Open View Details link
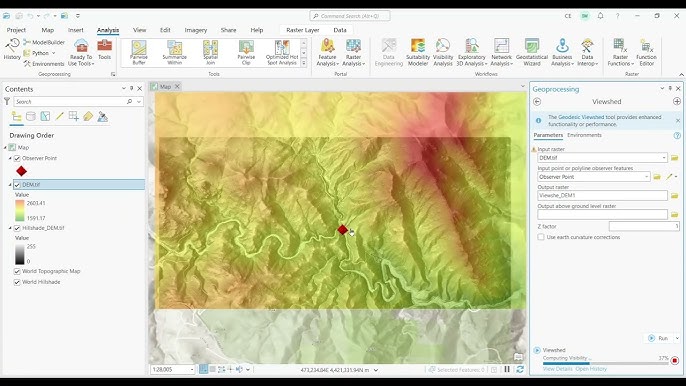The width and height of the screenshot is (686, 386). (557, 369)
